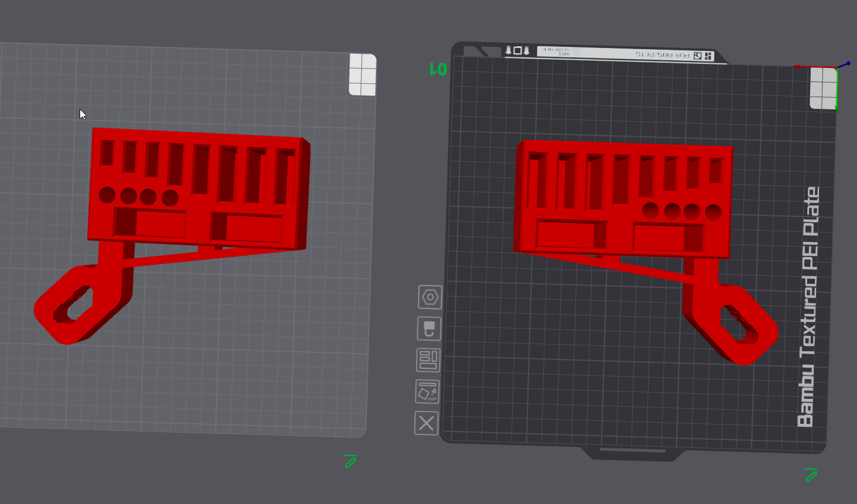Click the stacked arrows icon on plate header

(x=517, y=50)
